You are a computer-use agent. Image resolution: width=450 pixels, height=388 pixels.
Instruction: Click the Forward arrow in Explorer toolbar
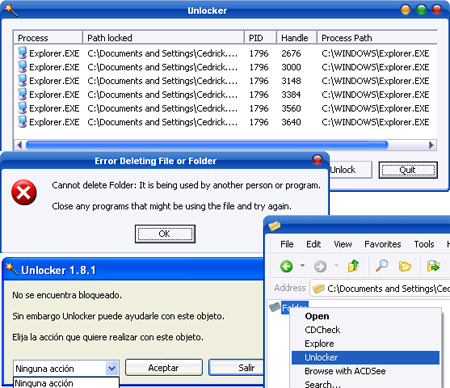320,266
